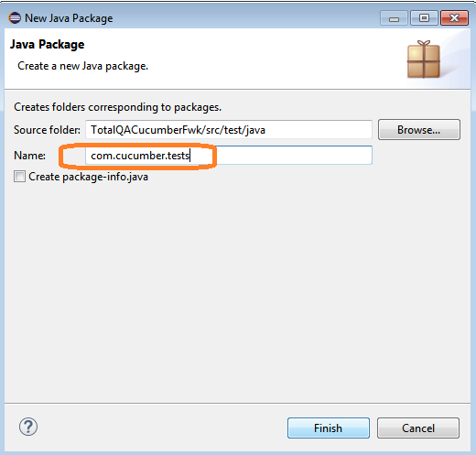Click 'Creates folders corresponding to packages.' text
The width and height of the screenshot is (476, 455).
tap(117, 107)
